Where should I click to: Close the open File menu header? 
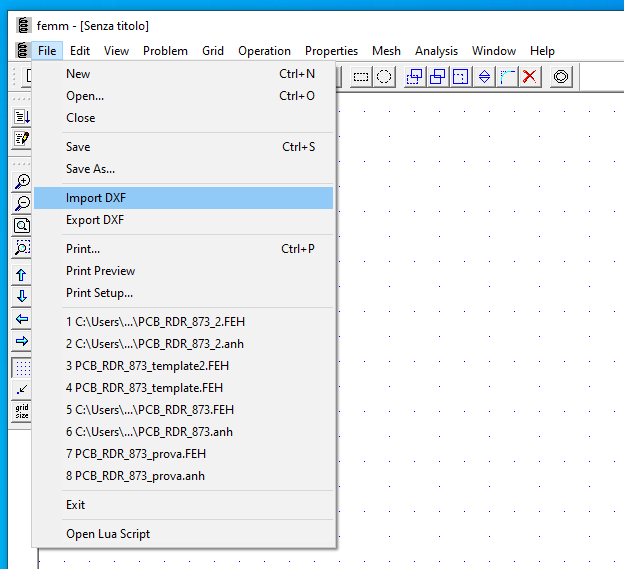(47, 51)
